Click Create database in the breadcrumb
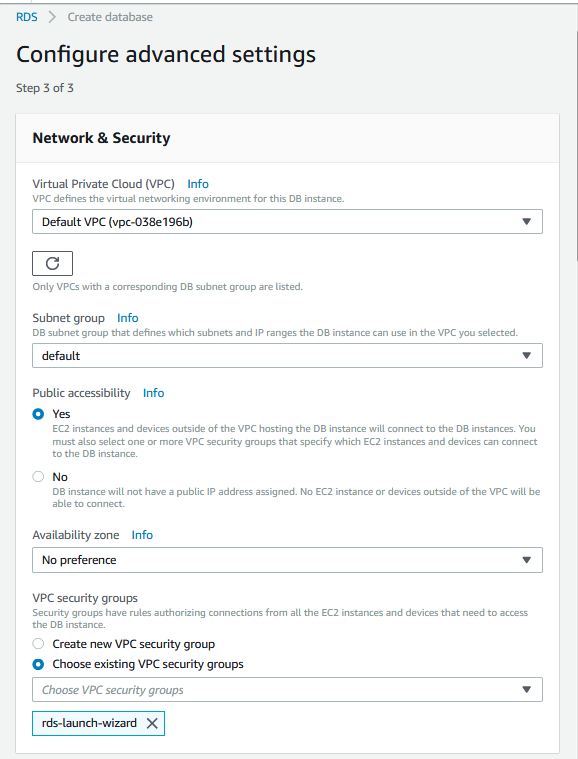This screenshot has width=578, height=759. coord(110,17)
